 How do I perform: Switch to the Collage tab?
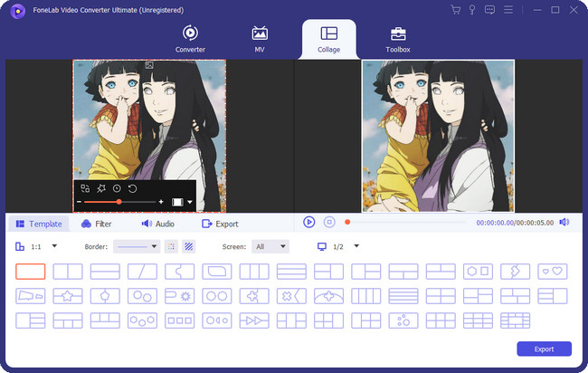pyautogui.click(x=329, y=39)
